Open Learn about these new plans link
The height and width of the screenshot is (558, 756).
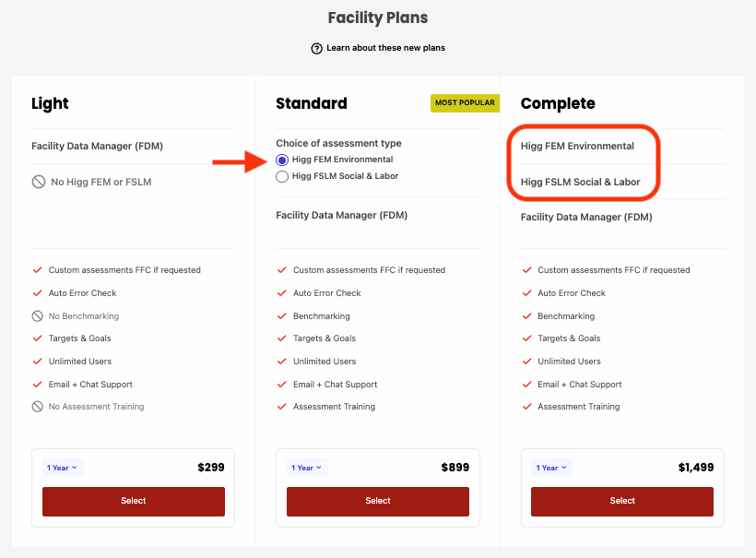point(385,48)
